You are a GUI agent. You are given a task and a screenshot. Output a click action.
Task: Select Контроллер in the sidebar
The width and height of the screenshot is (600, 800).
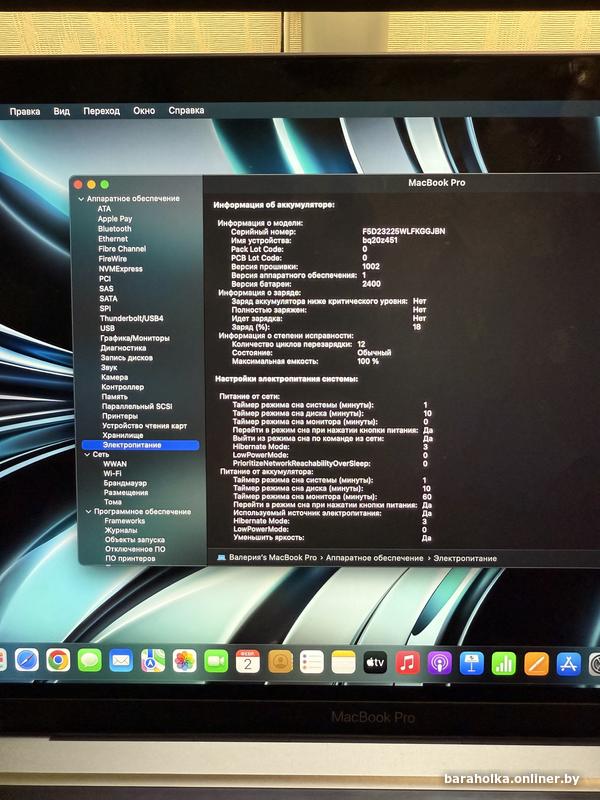point(122,387)
